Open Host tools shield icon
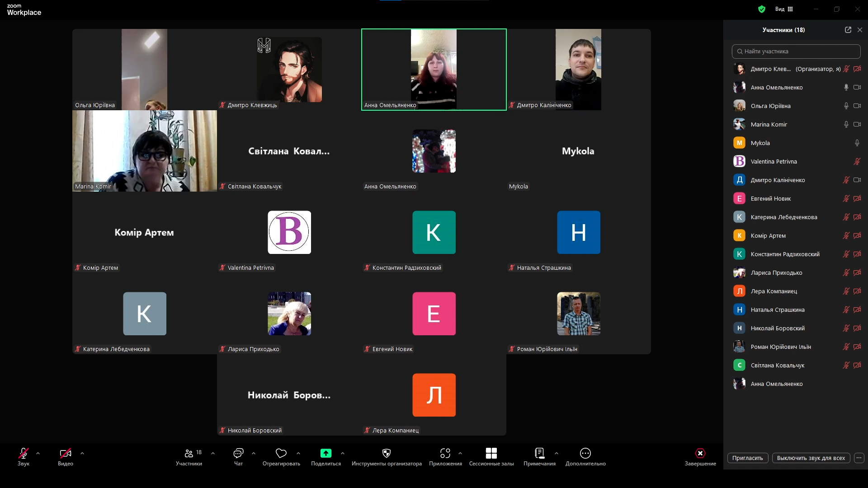868x488 pixels. 387,453
